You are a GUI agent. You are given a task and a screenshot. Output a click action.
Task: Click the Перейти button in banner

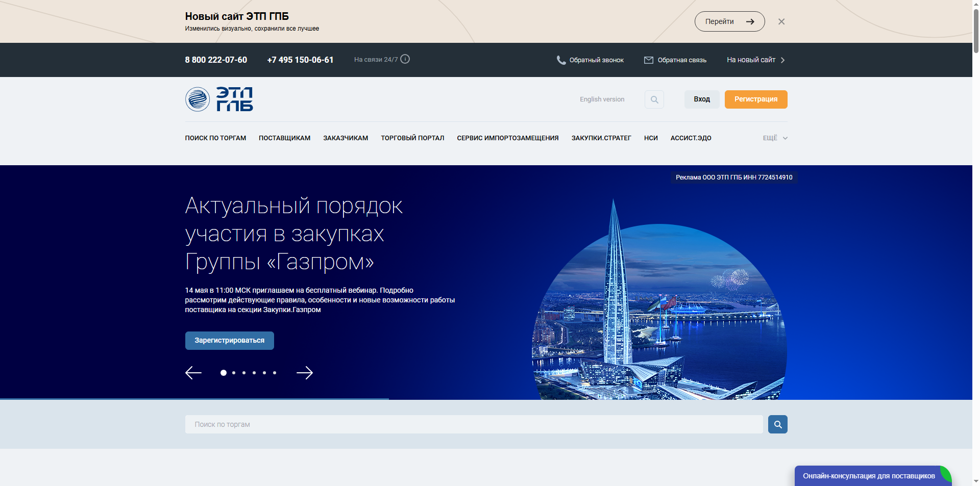point(729,21)
